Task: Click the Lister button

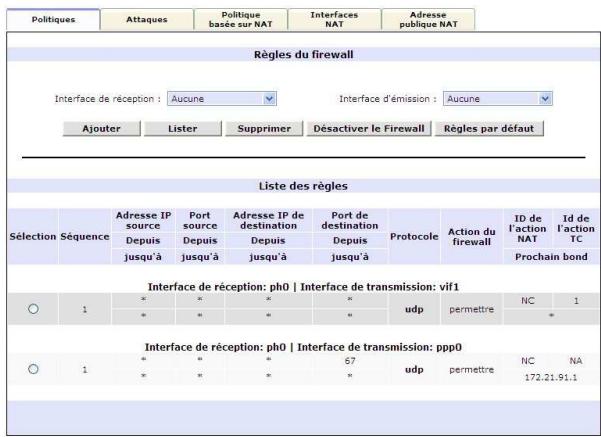Action: tap(183, 129)
